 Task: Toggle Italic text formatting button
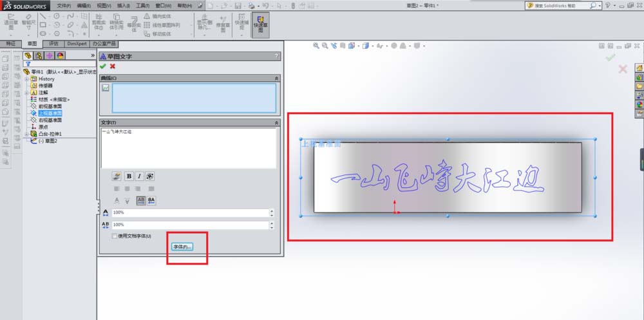(140, 176)
